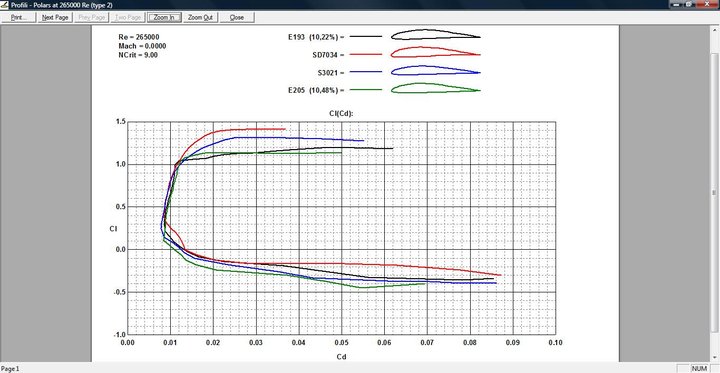Click the Cl(Cd): chart title
This screenshot has width=720, height=373.
point(341,114)
